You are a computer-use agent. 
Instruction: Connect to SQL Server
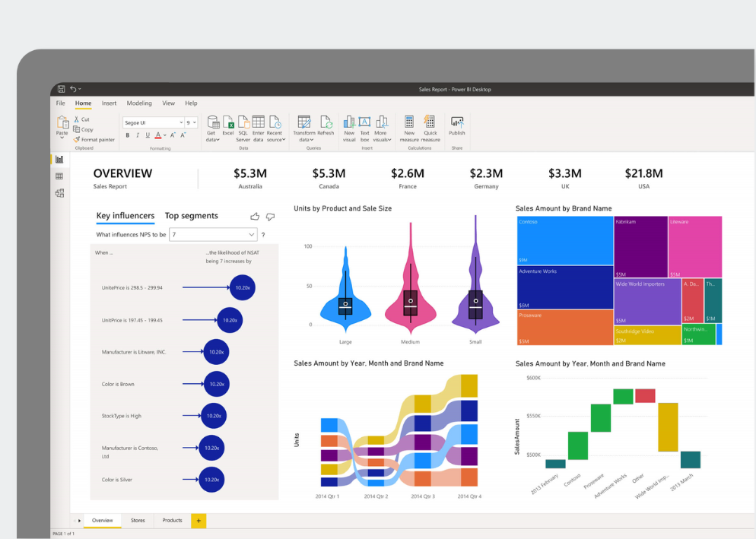tap(243, 128)
